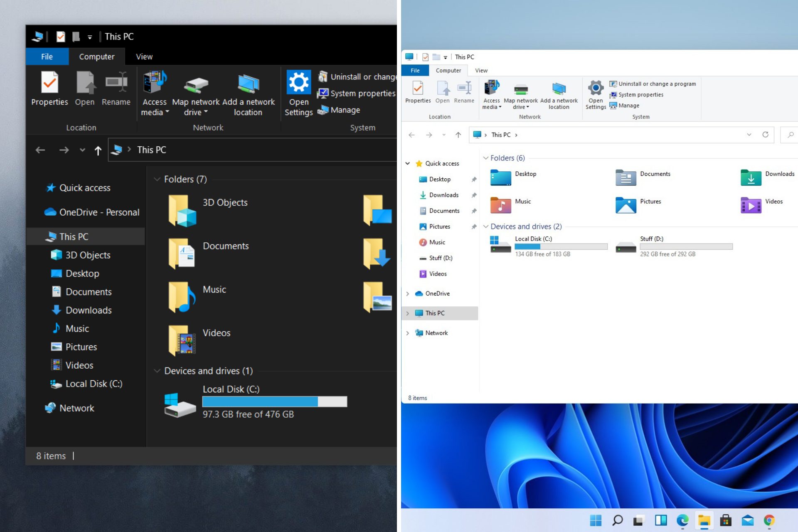Select Videos folder in dark window content
Image resolution: width=798 pixels, height=532 pixels.
coord(199,341)
